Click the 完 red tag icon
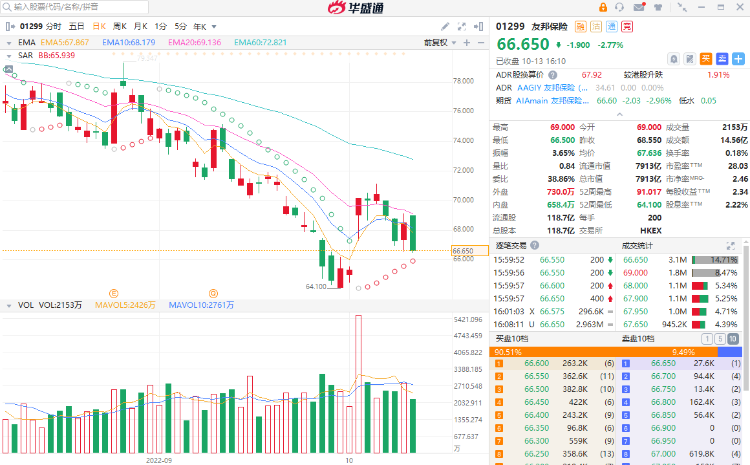 point(627,26)
